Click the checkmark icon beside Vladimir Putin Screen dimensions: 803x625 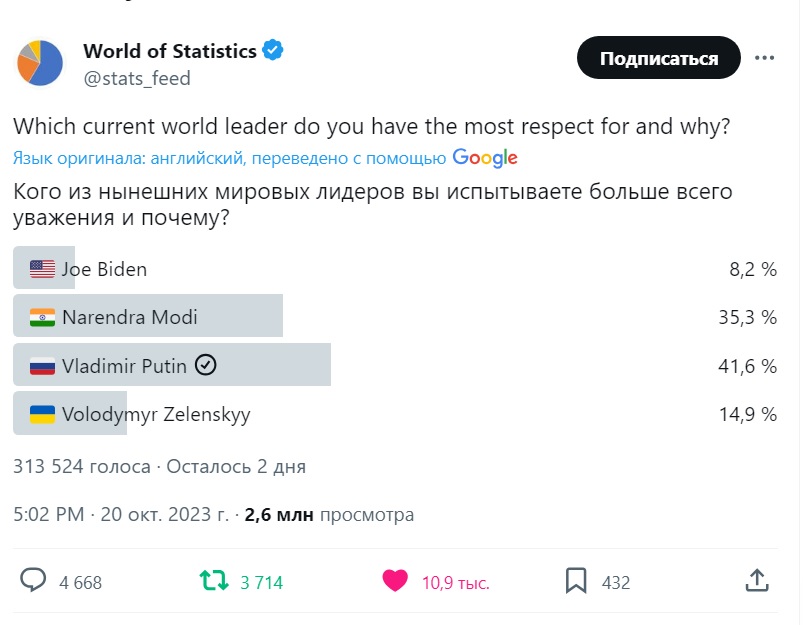pyautogui.click(x=205, y=365)
